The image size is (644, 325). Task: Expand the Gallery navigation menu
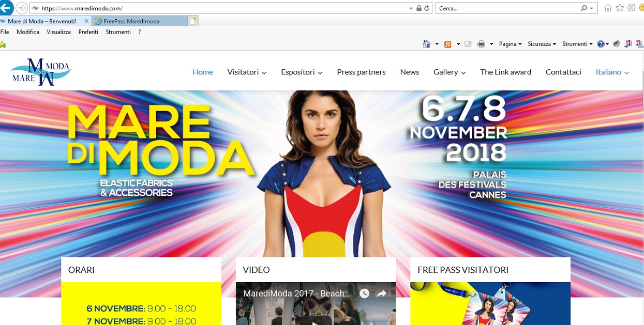[450, 72]
